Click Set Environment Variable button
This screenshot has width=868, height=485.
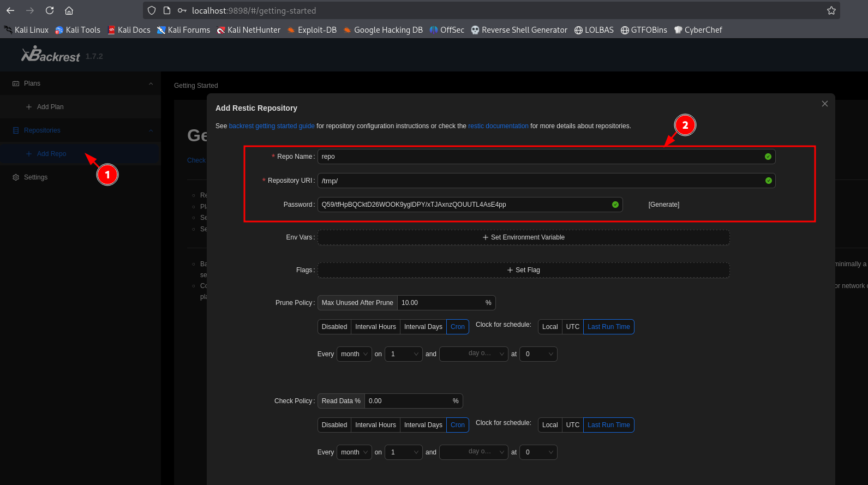(523, 237)
